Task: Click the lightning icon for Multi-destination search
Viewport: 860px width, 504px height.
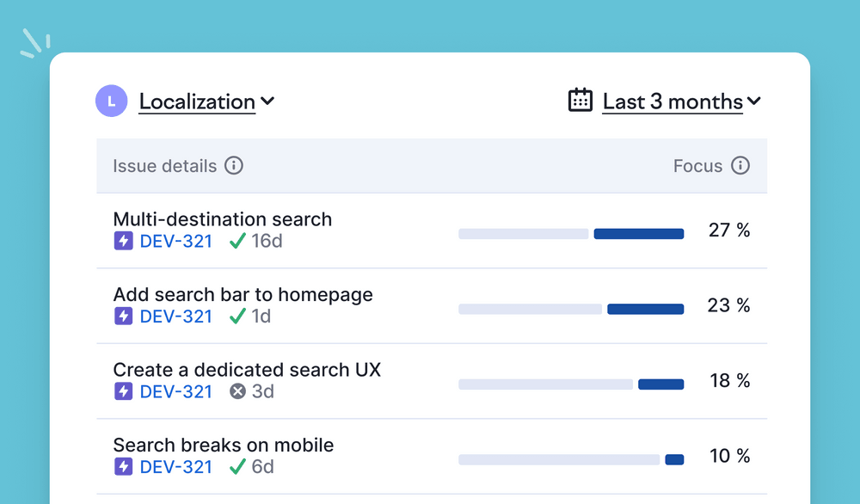Action: coord(124,242)
